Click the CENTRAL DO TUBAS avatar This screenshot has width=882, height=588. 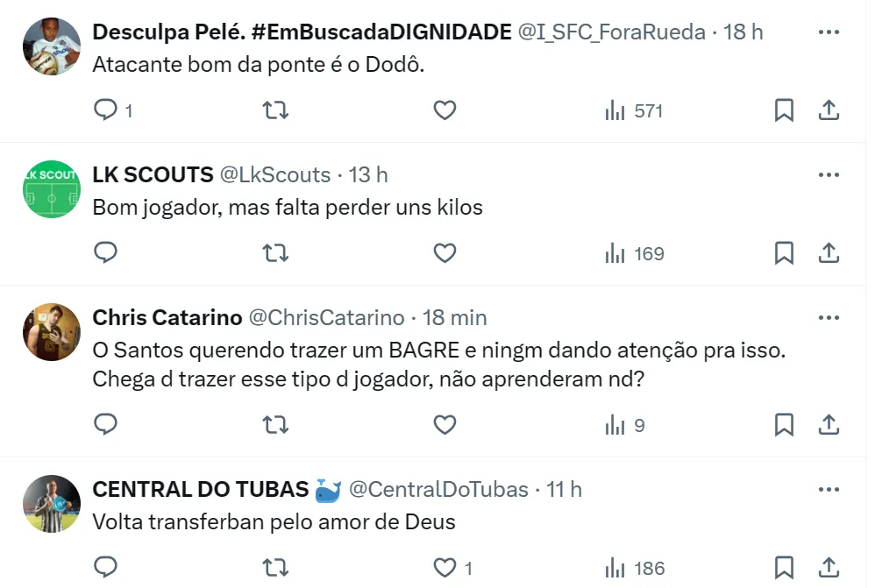coord(52,504)
